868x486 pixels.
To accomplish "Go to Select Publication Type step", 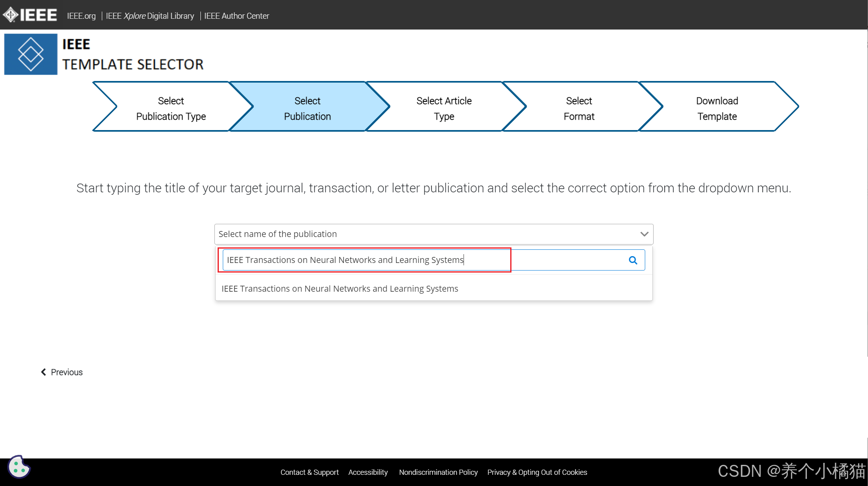I will [x=170, y=108].
